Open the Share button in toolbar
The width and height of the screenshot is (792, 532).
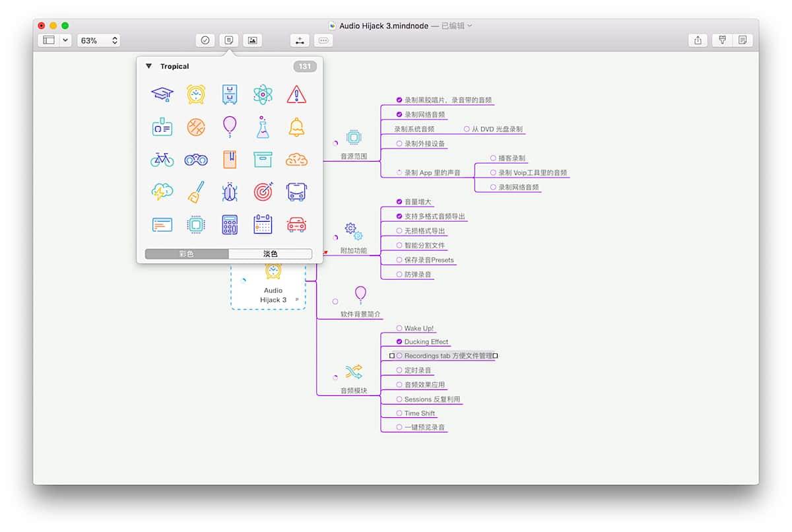pyautogui.click(x=698, y=40)
